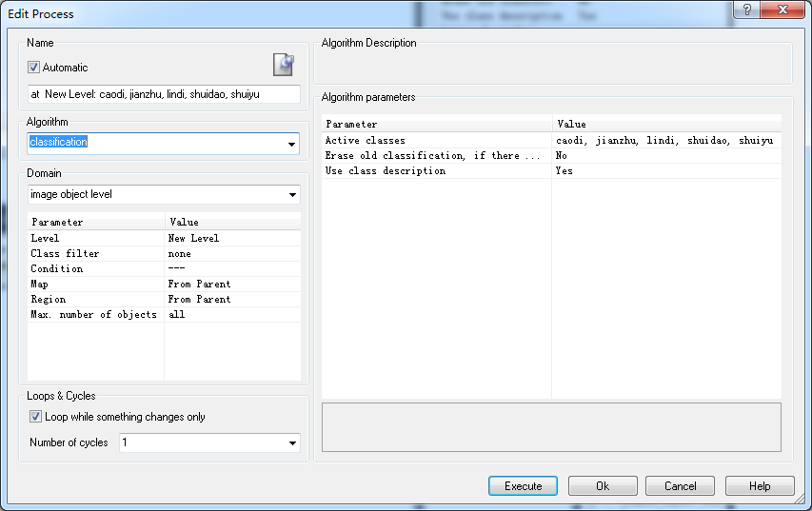Open the Number of cycles dropdown

pyautogui.click(x=292, y=443)
